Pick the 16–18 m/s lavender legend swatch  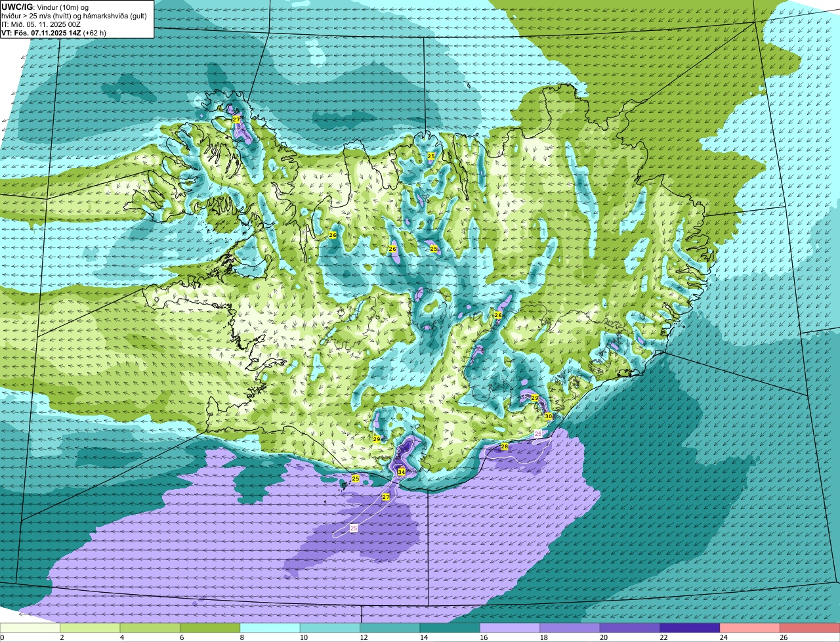point(510,628)
